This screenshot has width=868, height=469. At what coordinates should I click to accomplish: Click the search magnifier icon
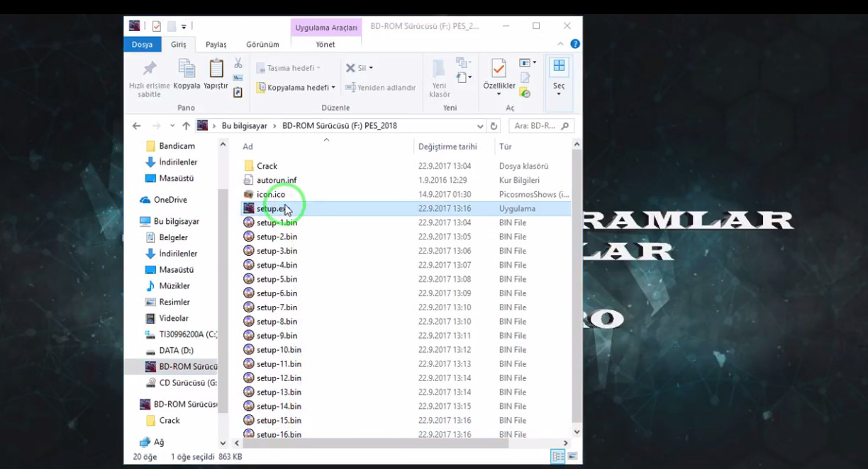(x=565, y=126)
